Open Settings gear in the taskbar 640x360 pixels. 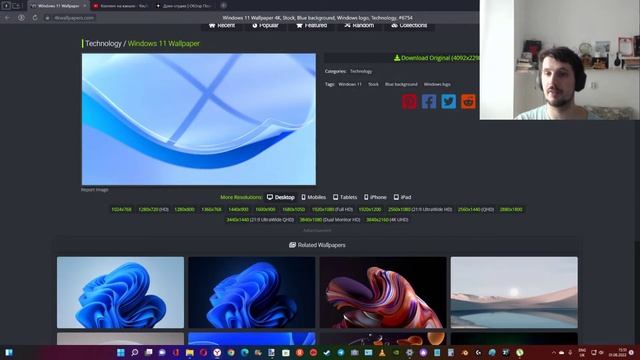(409, 353)
